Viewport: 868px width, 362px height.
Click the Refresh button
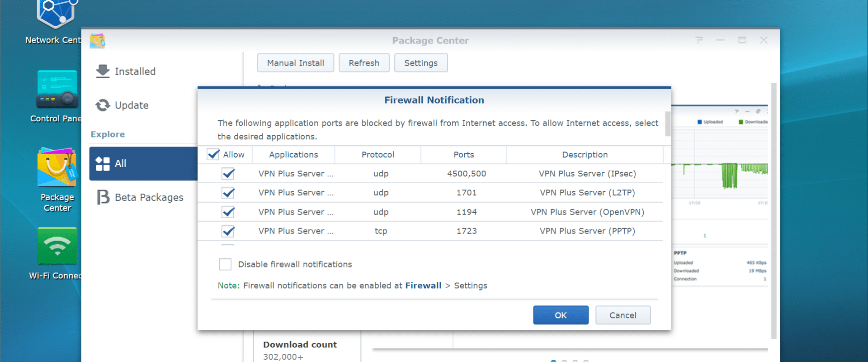click(364, 63)
